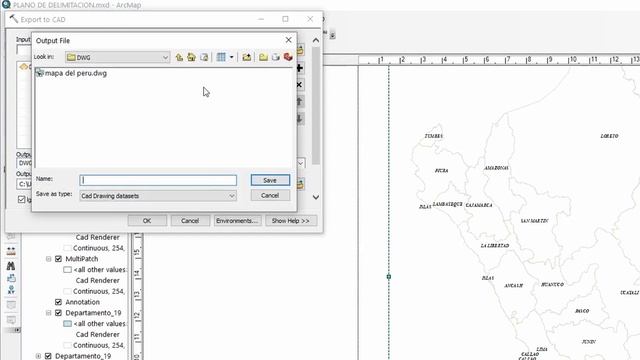The height and width of the screenshot is (360, 640).
Task: Click Continuous 254 swatch under MultiPatch
Action: [x=67, y=291]
